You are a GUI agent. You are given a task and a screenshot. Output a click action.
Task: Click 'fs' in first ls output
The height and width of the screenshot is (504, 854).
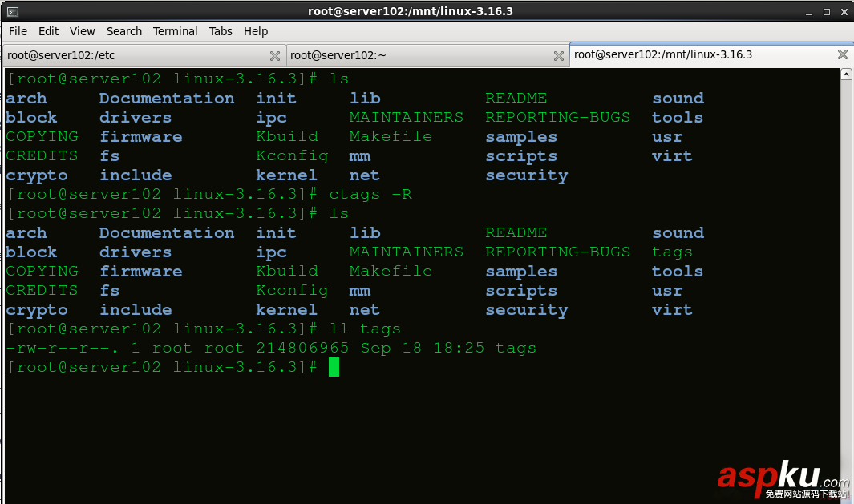tap(110, 155)
